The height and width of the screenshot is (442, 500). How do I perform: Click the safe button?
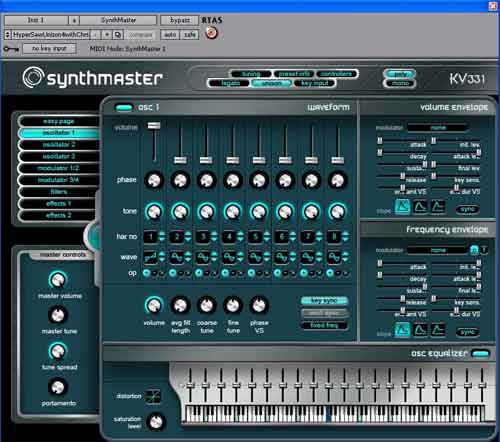click(x=190, y=35)
